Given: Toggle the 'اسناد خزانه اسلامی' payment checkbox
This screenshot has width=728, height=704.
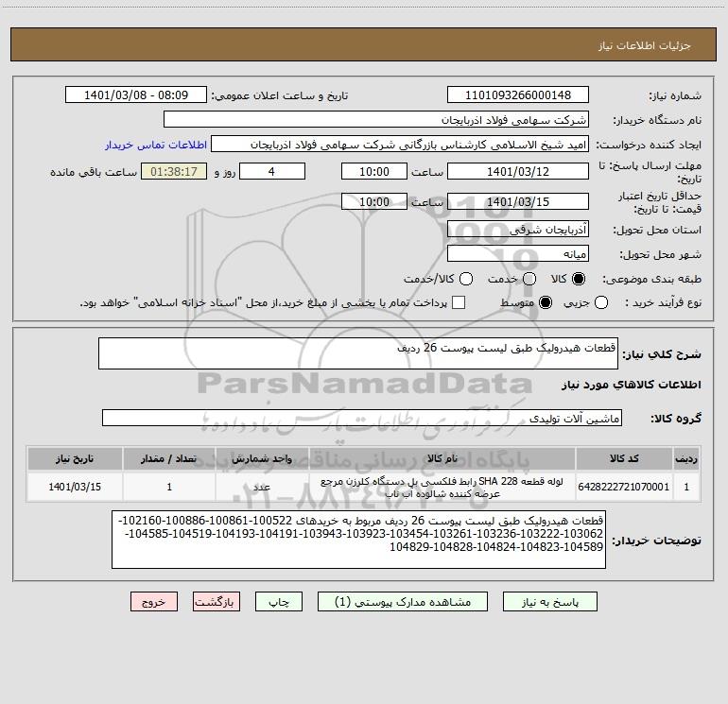Looking at the screenshot, I should tap(459, 302).
